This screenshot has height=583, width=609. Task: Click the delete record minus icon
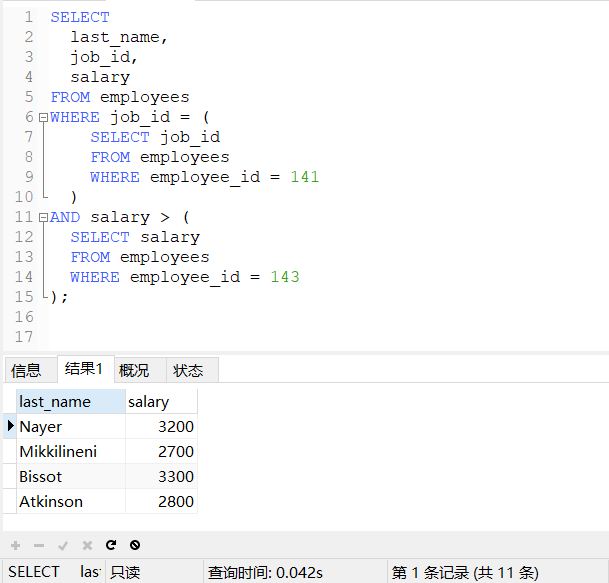(x=39, y=545)
